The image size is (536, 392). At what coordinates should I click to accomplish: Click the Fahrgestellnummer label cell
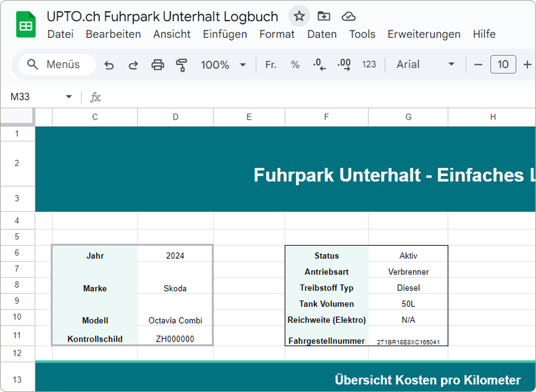(x=327, y=336)
